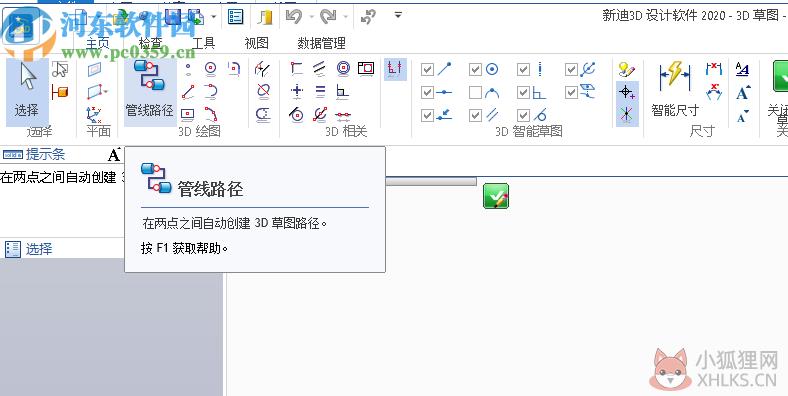Screen dimensions: 788x396
Task: Select the three-point arc tool
Action: point(211,115)
